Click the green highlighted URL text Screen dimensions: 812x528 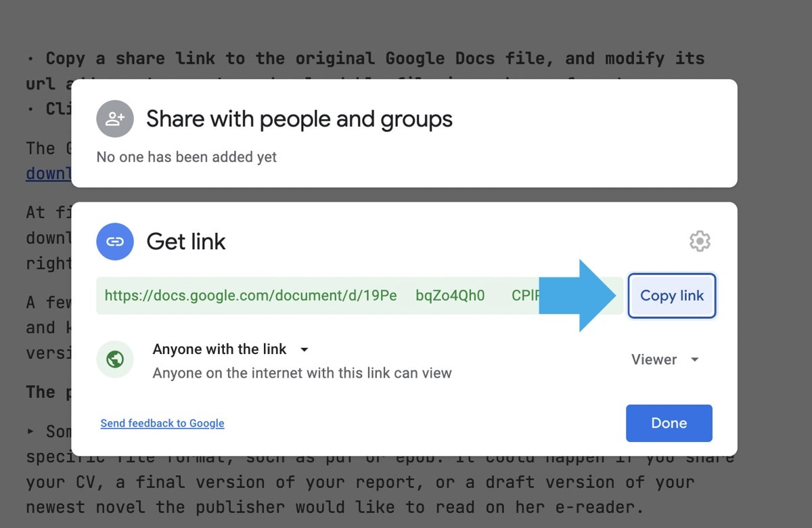tap(249, 296)
